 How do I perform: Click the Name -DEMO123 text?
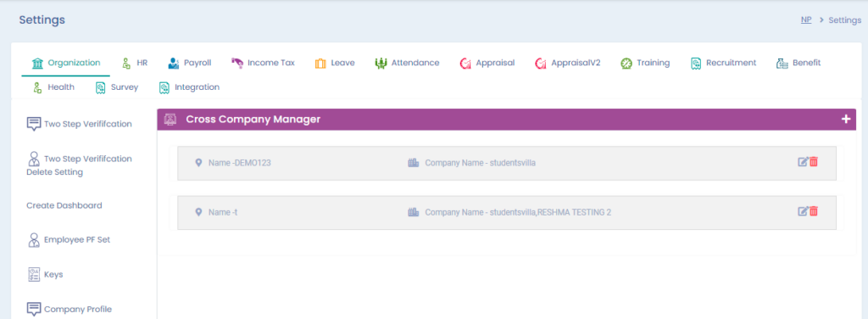[x=240, y=164]
